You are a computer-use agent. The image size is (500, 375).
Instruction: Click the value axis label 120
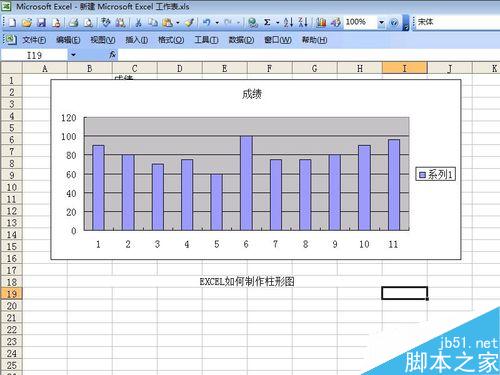(69, 118)
